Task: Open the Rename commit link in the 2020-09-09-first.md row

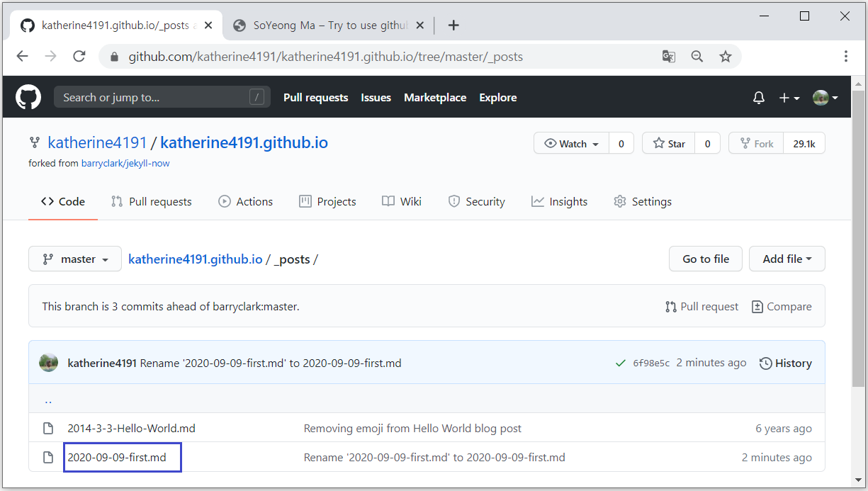Action: [434, 457]
